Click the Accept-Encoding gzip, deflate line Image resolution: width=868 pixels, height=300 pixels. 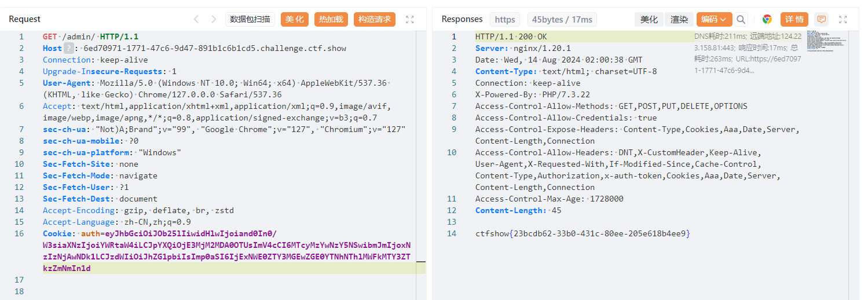(x=138, y=210)
